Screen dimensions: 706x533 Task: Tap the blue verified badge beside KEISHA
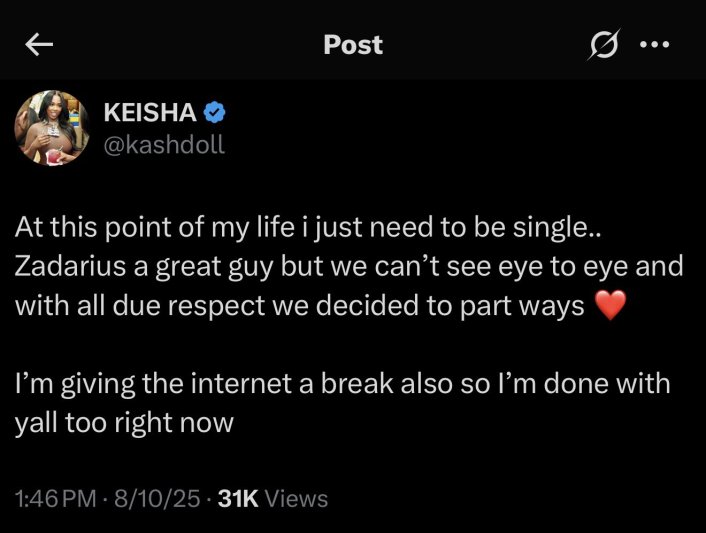(214, 112)
